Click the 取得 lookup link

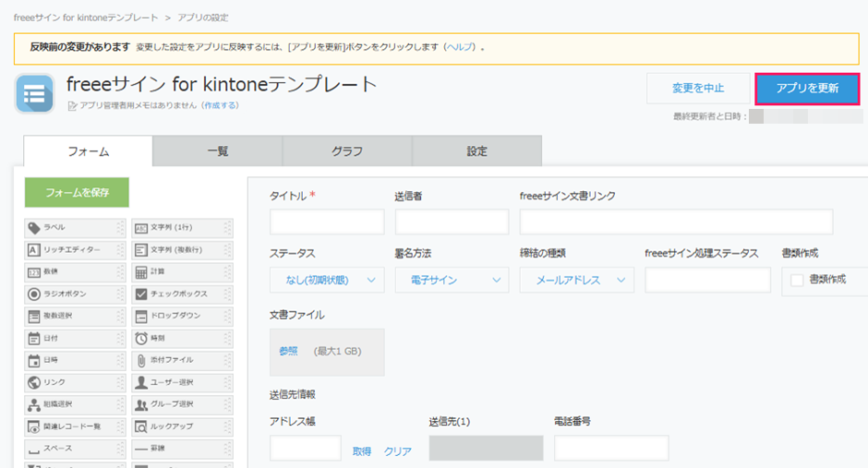click(362, 451)
